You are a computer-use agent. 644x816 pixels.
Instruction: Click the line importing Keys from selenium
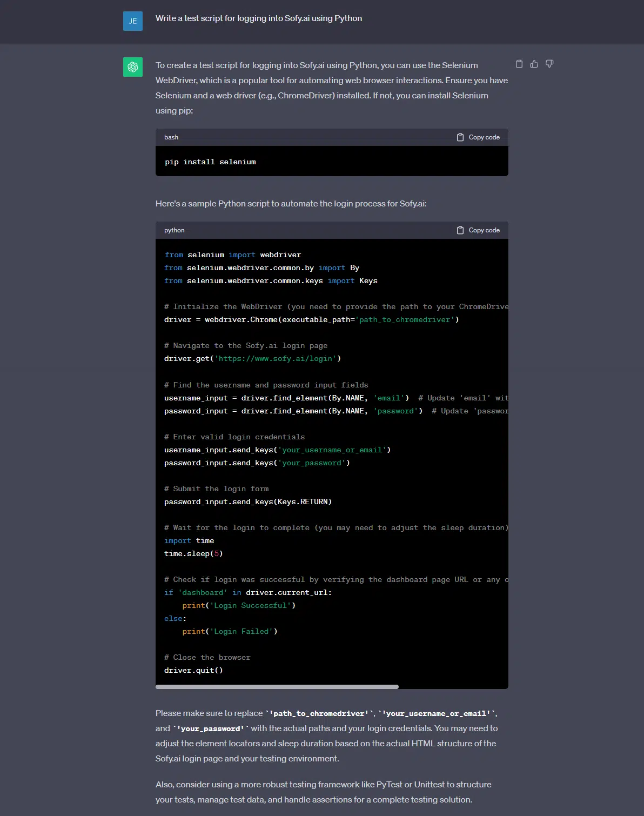point(271,281)
